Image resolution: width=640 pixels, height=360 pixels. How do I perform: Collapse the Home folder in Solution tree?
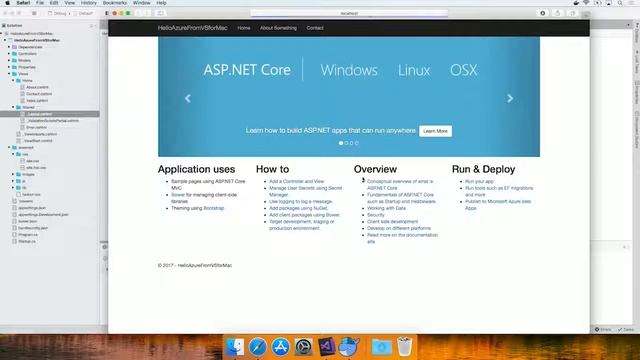pyautogui.click(x=13, y=80)
